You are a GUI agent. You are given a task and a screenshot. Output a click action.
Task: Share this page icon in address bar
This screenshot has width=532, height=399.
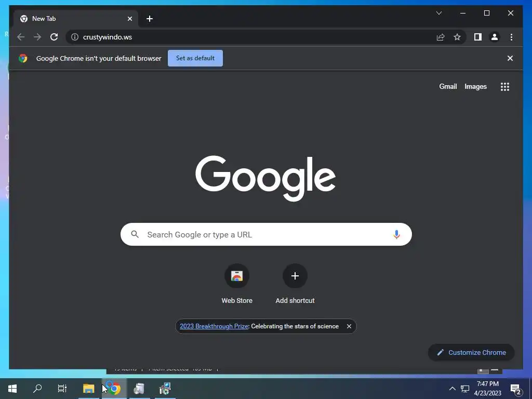click(441, 37)
